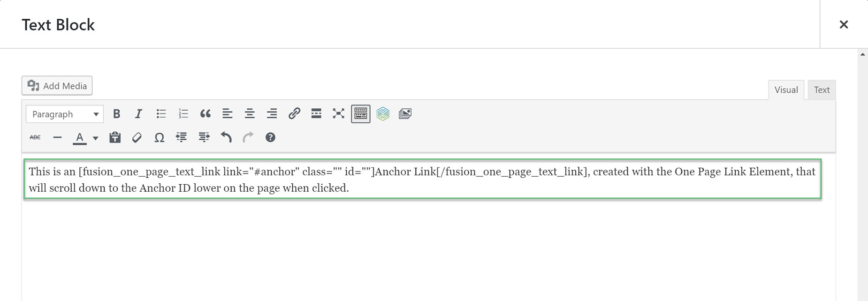Image resolution: width=868 pixels, height=301 pixels.
Task: Insert a bulleted list
Action: click(161, 114)
